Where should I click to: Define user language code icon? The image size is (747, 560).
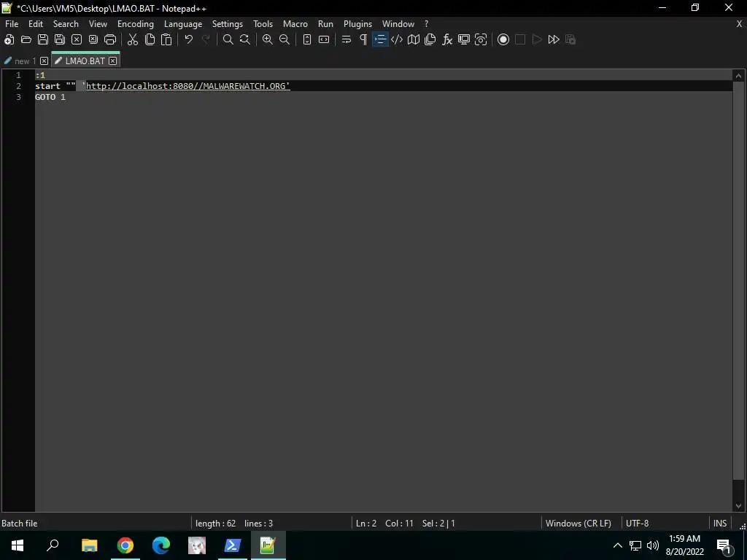pos(397,39)
